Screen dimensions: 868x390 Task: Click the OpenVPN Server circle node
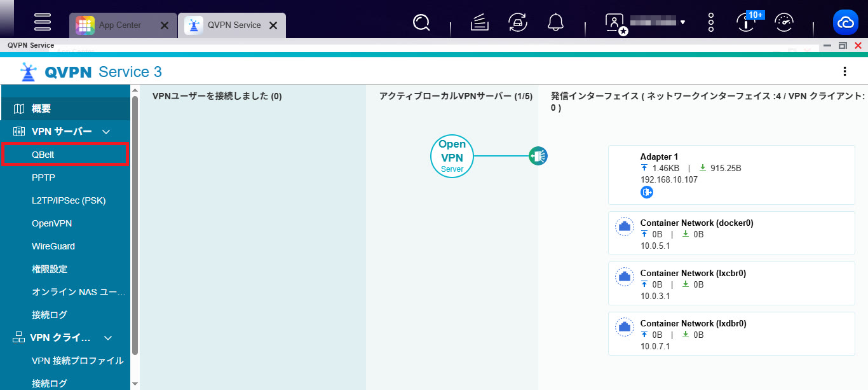point(452,156)
